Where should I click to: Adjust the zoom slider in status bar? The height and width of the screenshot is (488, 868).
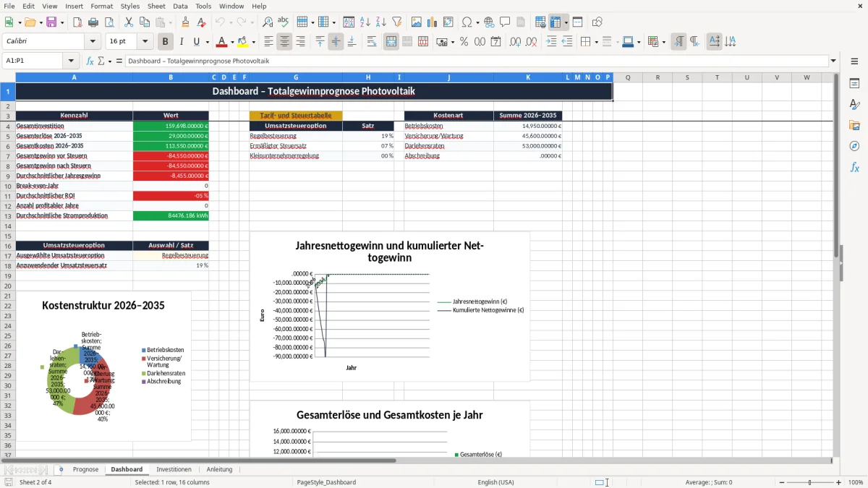(809, 482)
